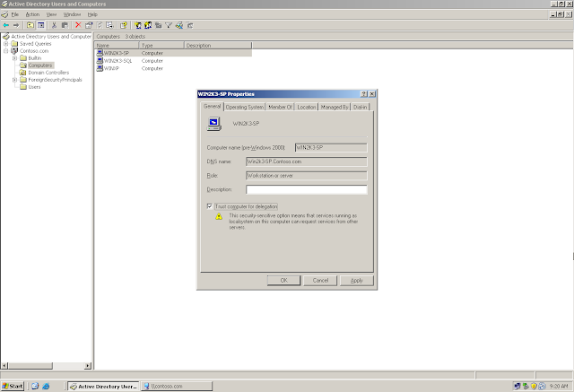Click the Refresh toolbar icon
Image resolution: width=574 pixels, height=392 pixels.
100,25
